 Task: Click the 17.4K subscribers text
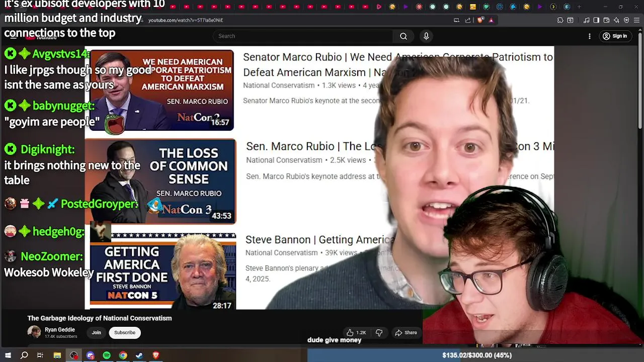click(61, 336)
